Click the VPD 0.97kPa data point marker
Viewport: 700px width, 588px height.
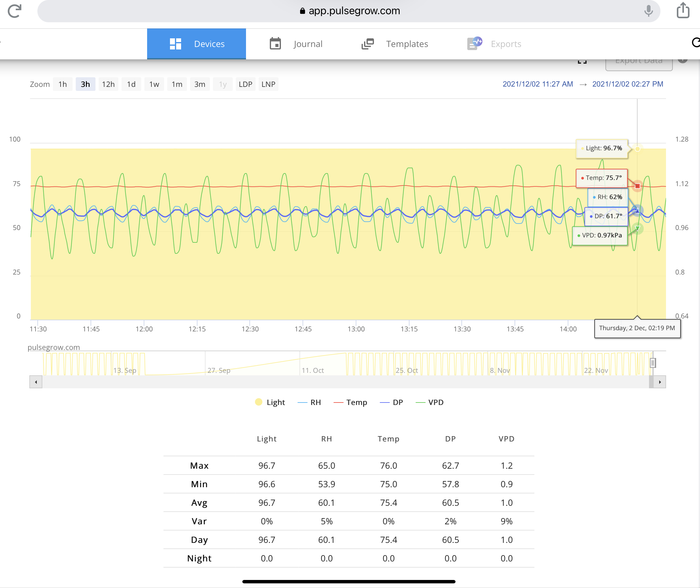pyautogui.click(x=637, y=228)
